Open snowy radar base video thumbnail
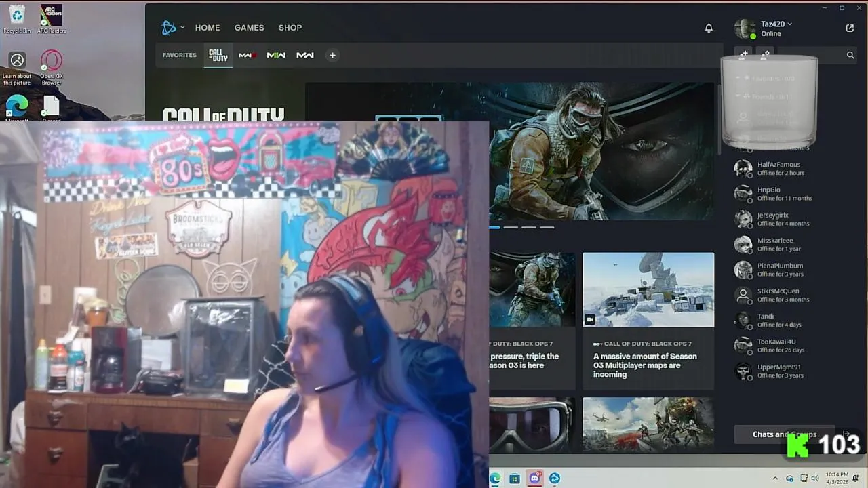The width and height of the screenshot is (868, 488). click(x=648, y=289)
